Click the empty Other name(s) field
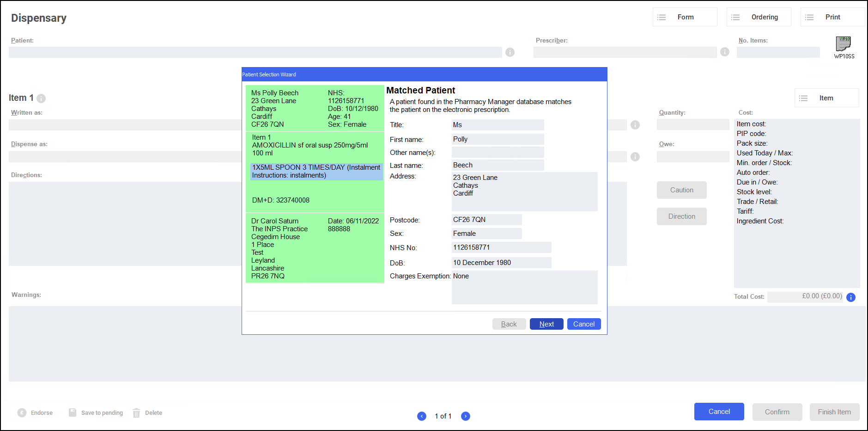Viewport: 868px width, 431px height. (498, 152)
